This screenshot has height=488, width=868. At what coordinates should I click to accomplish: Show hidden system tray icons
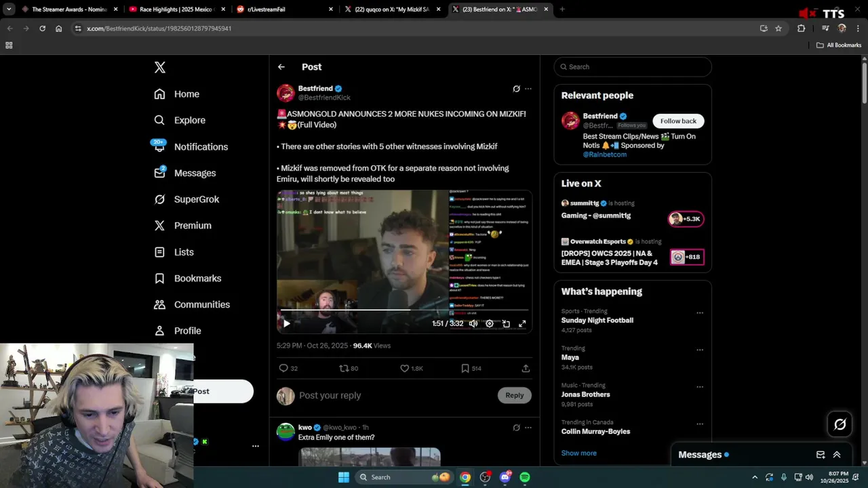click(755, 477)
